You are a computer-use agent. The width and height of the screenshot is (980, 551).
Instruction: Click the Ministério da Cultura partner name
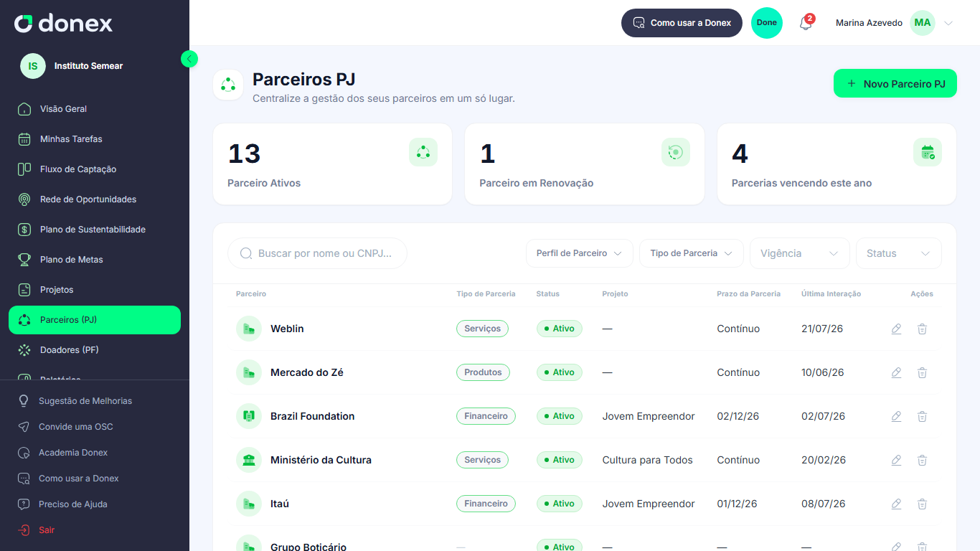click(321, 460)
